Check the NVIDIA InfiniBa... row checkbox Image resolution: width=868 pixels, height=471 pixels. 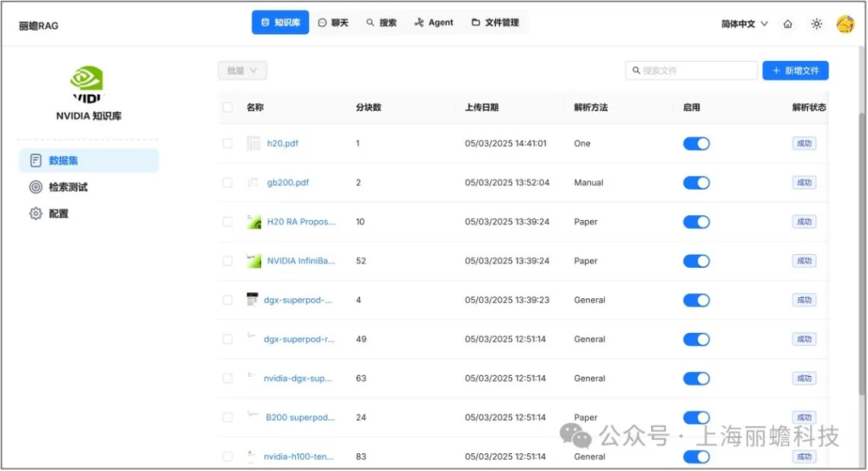click(x=227, y=261)
